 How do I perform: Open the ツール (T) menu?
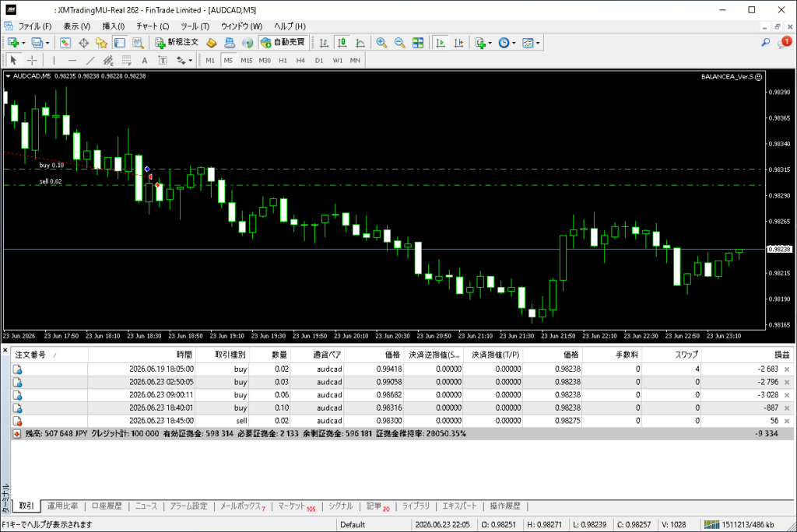click(195, 26)
